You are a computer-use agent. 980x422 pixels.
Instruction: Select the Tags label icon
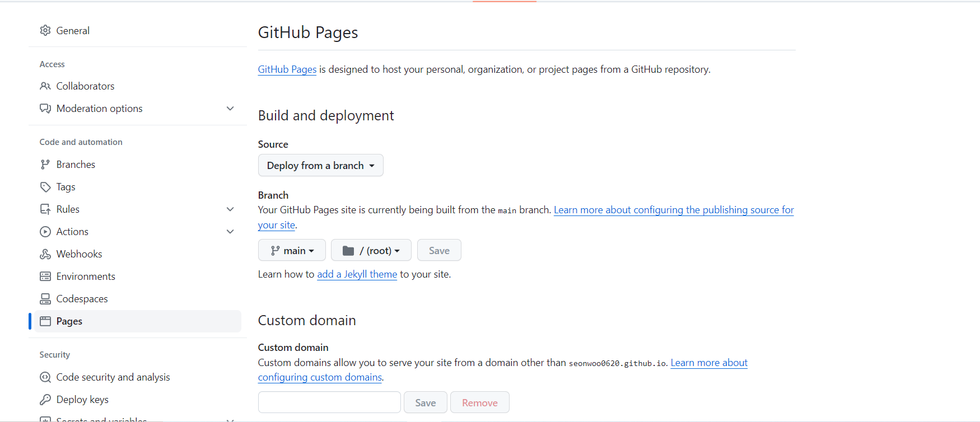tap(45, 187)
